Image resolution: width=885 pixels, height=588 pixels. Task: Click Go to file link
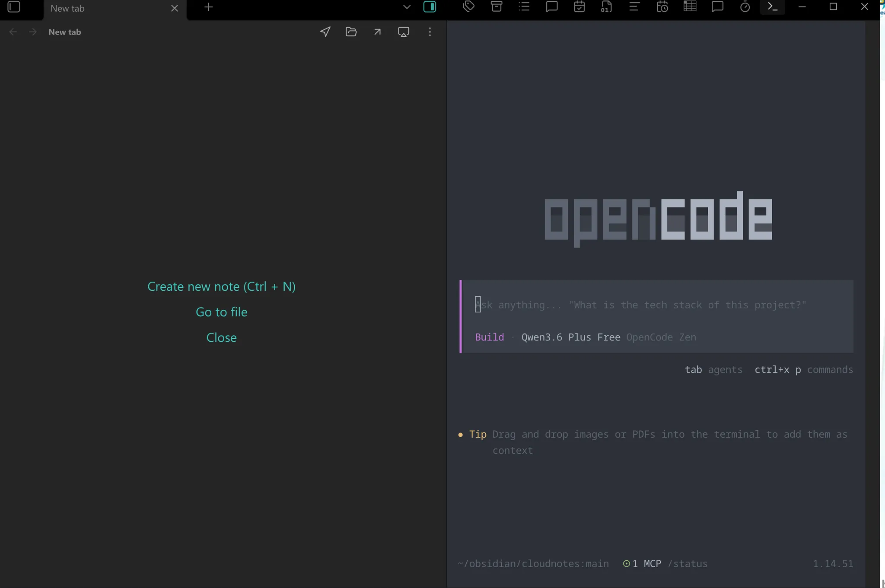click(222, 312)
